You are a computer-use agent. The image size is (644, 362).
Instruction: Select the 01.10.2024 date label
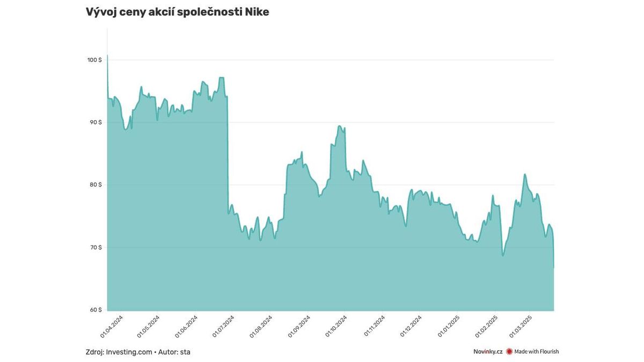point(336,326)
